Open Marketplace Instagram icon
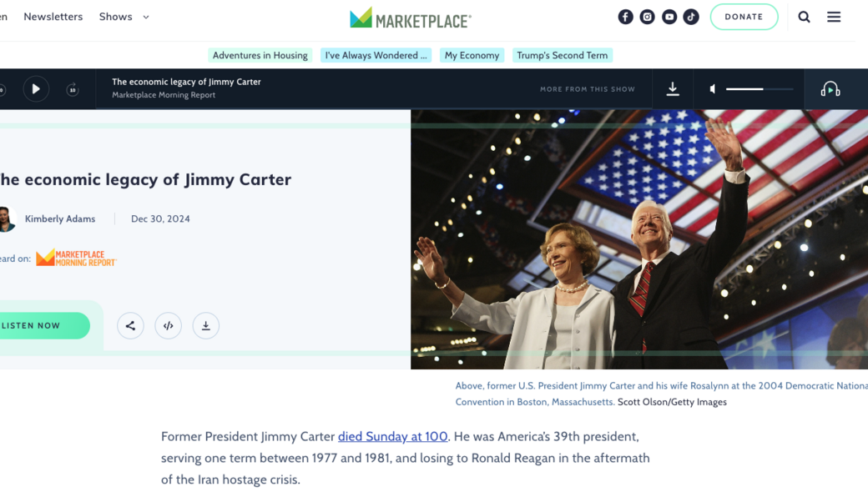This screenshot has width=868, height=502. (x=647, y=17)
